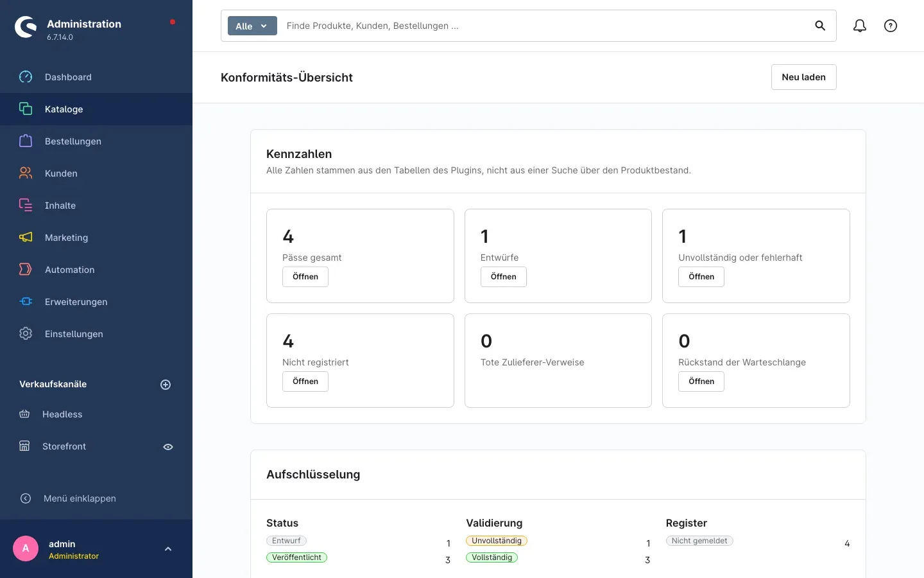Click the Menü einklappen arrow icon
Image resolution: width=924 pixels, height=578 pixels.
(x=26, y=498)
